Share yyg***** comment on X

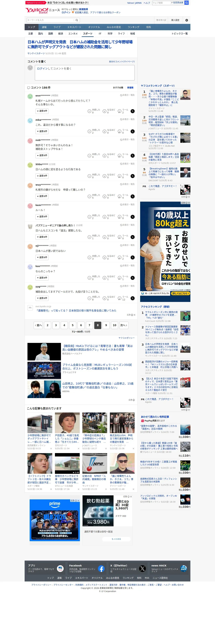coord(133,298)
